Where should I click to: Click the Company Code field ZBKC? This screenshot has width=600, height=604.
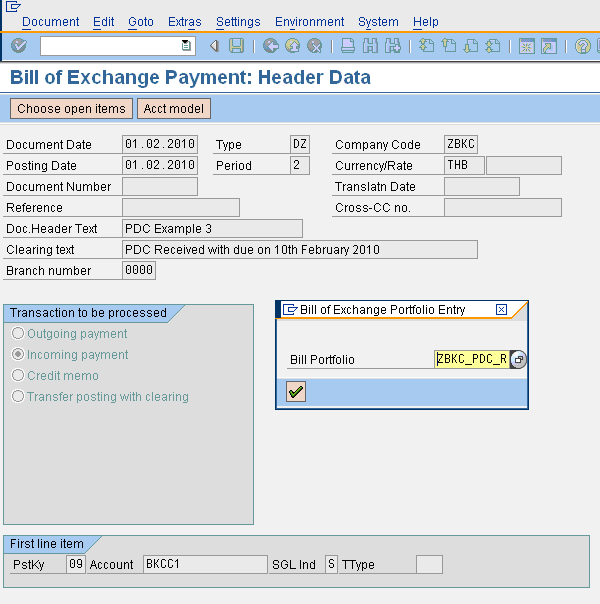[x=461, y=144]
